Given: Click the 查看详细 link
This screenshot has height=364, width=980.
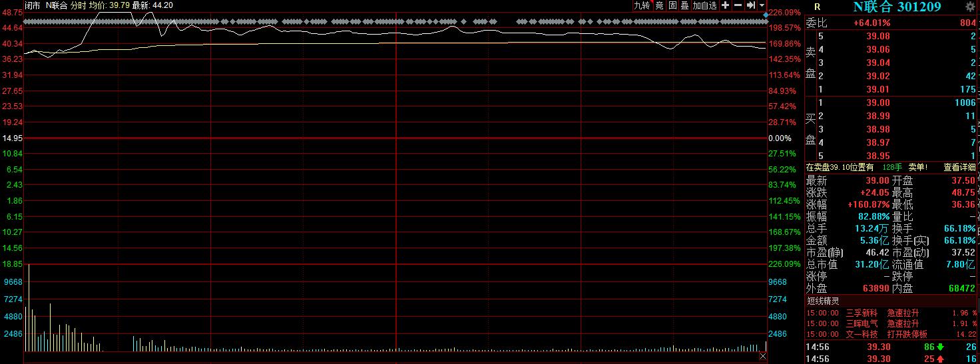Looking at the screenshot, I should click(x=959, y=168).
